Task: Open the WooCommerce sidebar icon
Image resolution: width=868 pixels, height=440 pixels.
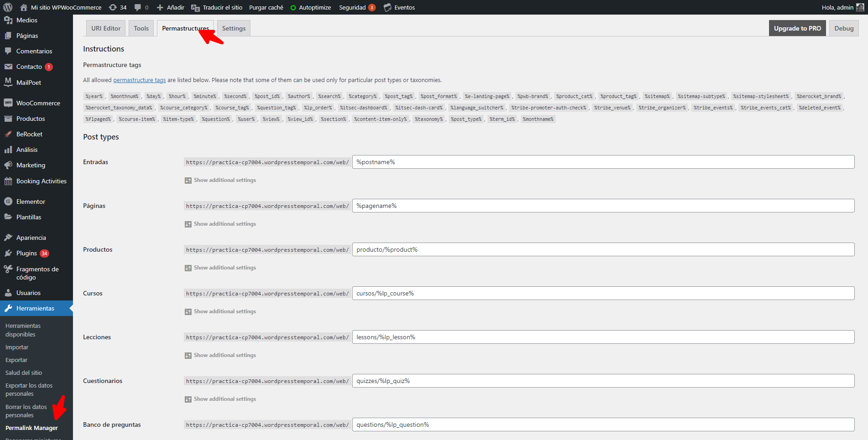Action: click(8, 103)
